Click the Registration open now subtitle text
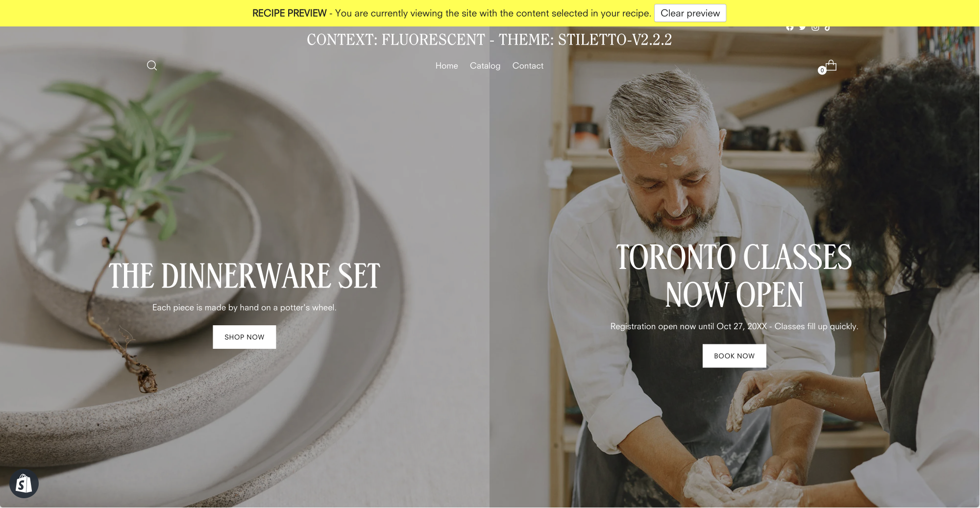 734,326
